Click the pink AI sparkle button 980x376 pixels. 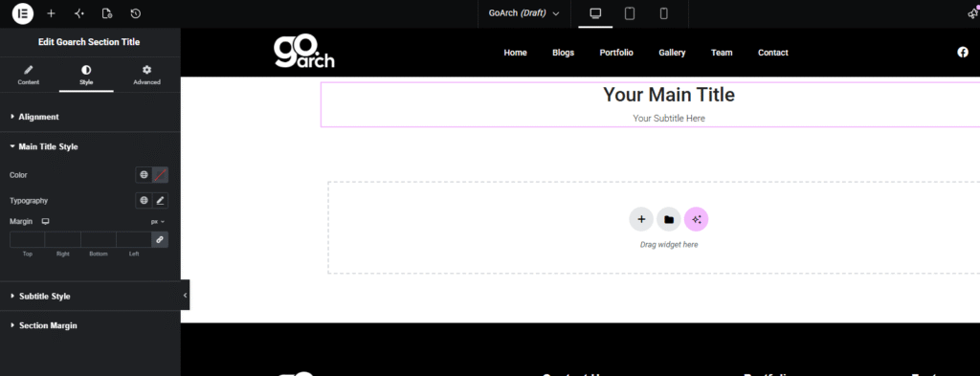pyautogui.click(x=697, y=219)
